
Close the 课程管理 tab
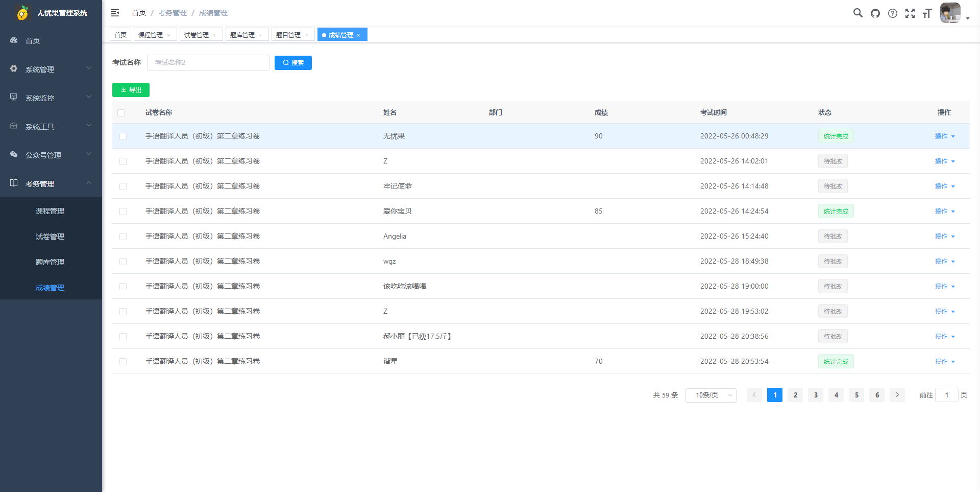pyautogui.click(x=168, y=35)
